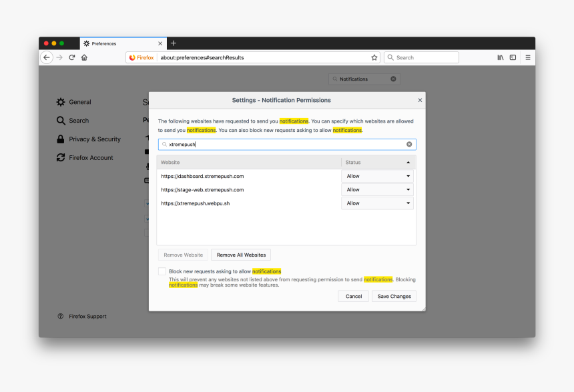The height and width of the screenshot is (392, 574).
Task: Click the Notifications preferences search field
Action: 364,79
